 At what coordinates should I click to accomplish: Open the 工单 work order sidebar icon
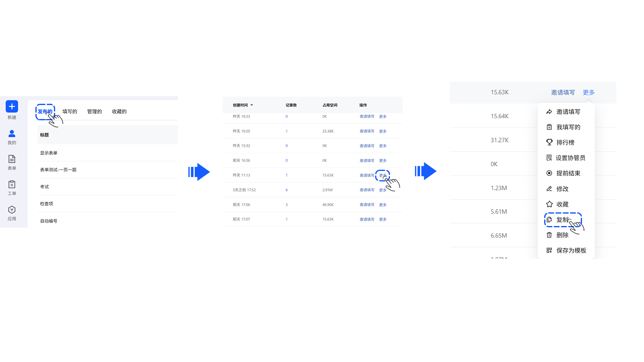pyautogui.click(x=12, y=185)
